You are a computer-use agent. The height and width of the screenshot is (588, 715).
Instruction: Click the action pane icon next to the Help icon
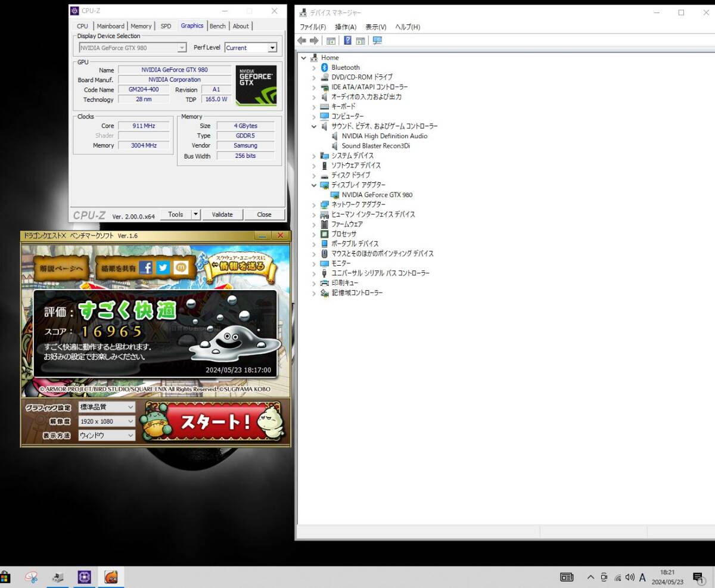(x=360, y=41)
